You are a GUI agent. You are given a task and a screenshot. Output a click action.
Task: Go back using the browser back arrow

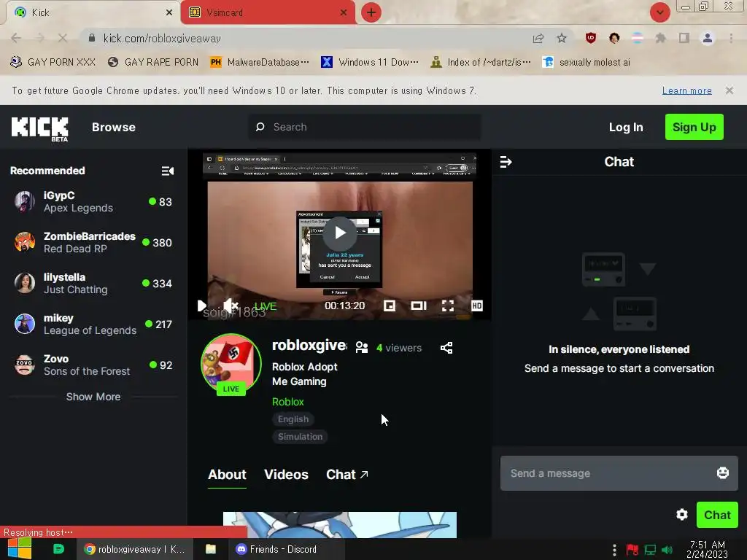[x=16, y=38]
